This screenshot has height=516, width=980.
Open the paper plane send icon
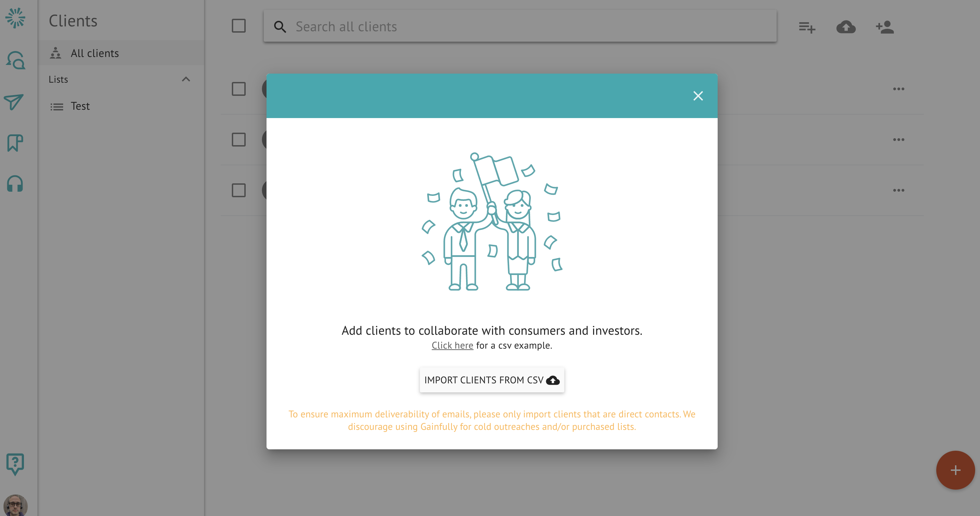coord(14,102)
